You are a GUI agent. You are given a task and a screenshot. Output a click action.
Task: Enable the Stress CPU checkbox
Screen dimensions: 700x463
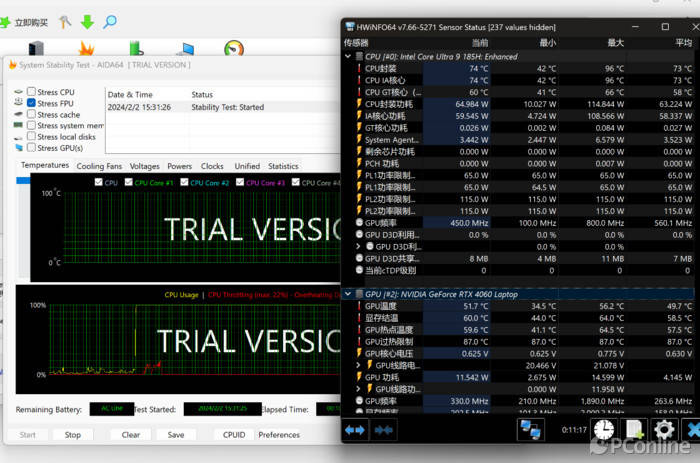coord(31,92)
